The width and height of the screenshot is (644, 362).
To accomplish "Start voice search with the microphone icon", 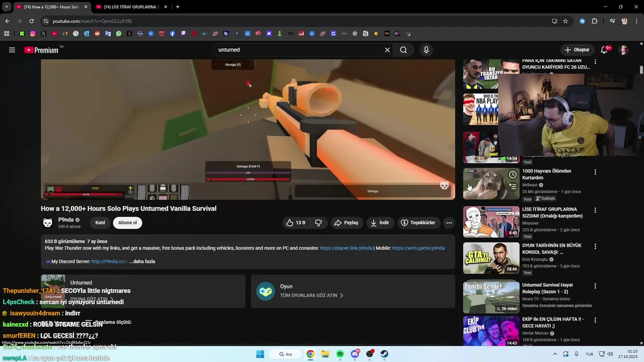I will pos(426,50).
